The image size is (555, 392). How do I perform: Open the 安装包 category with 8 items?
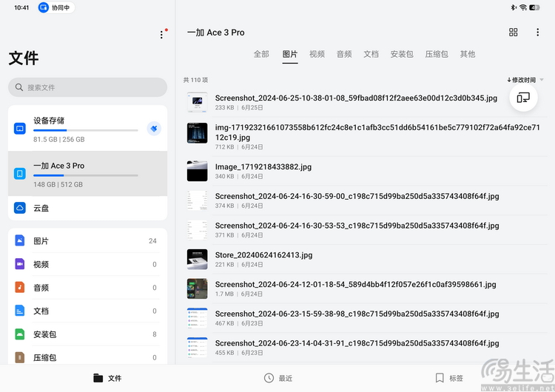87,334
